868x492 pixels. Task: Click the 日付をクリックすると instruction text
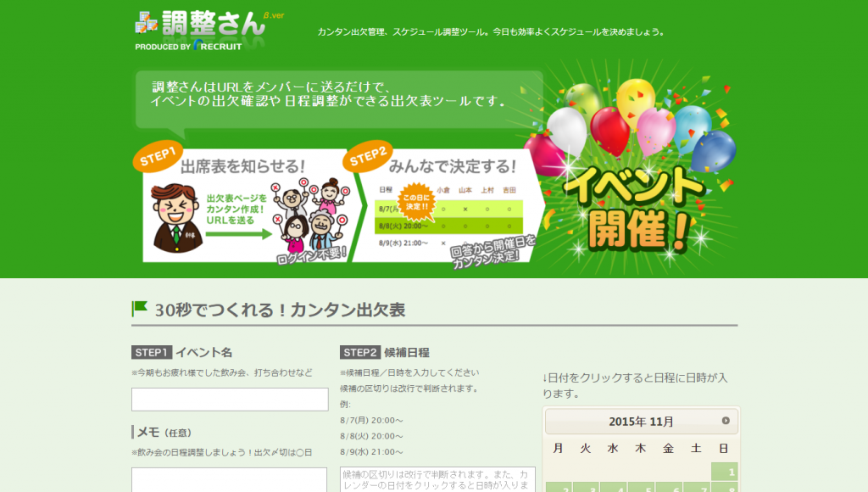point(635,386)
